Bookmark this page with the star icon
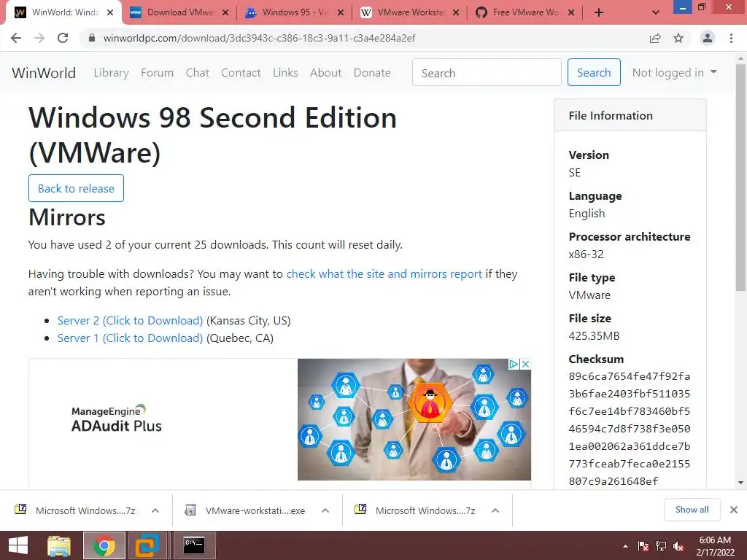747x560 pixels. click(678, 38)
